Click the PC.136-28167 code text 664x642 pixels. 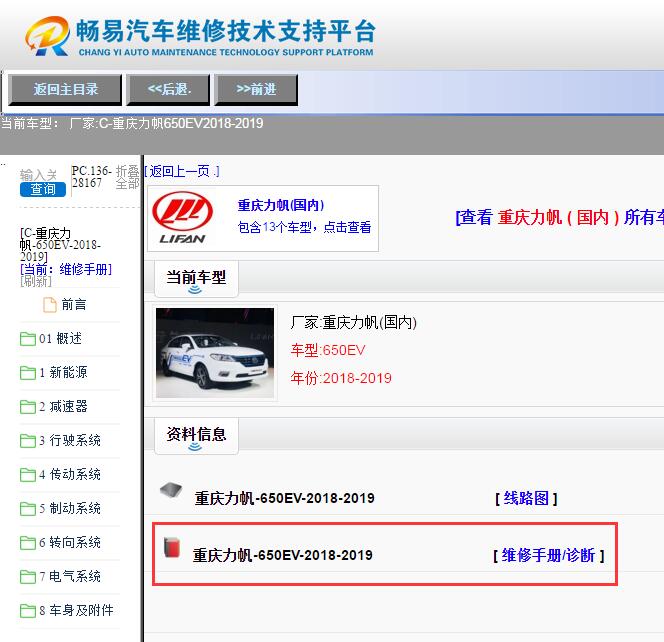(91, 177)
